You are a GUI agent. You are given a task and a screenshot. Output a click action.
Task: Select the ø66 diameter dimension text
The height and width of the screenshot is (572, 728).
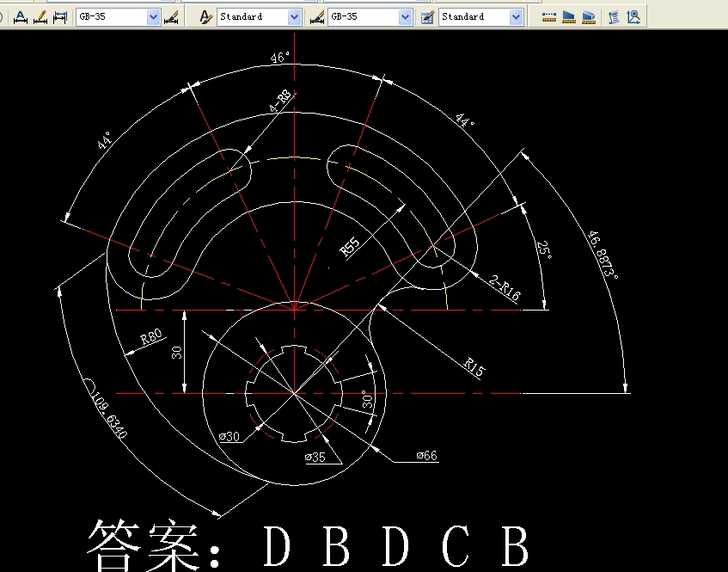click(x=427, y=455)
